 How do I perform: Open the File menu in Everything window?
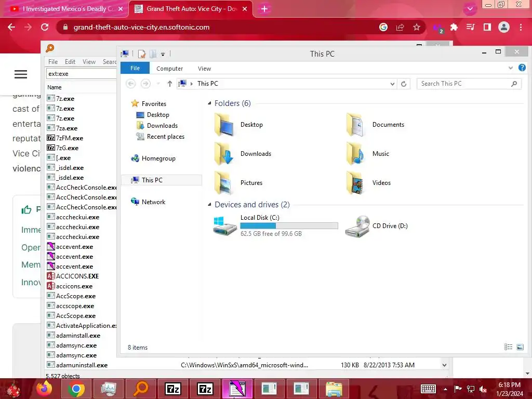[x=53, y=62]
